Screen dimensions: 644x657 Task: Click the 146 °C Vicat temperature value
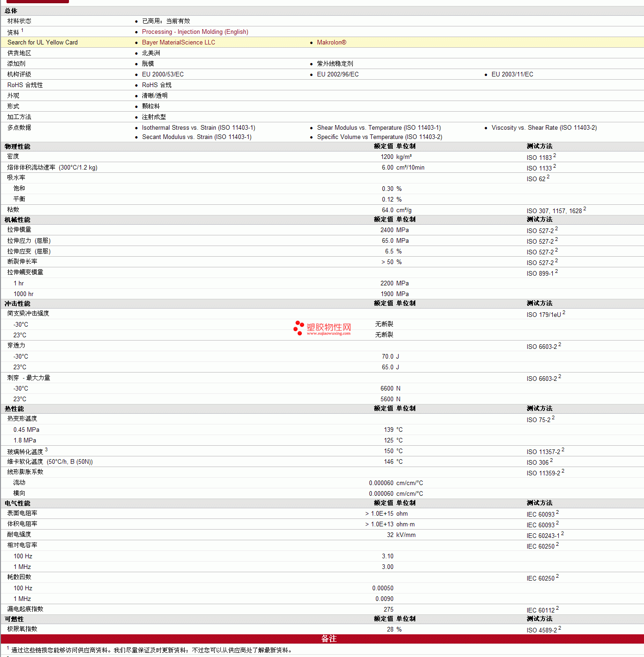394,461
